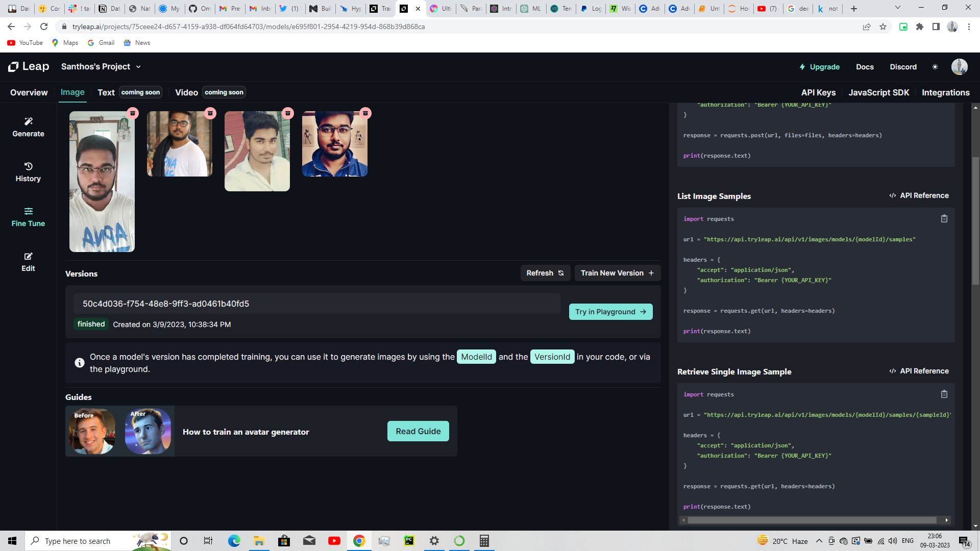Click the browser address bar URL
This screenshot has width=980, height=551.
tap(249, 27)
